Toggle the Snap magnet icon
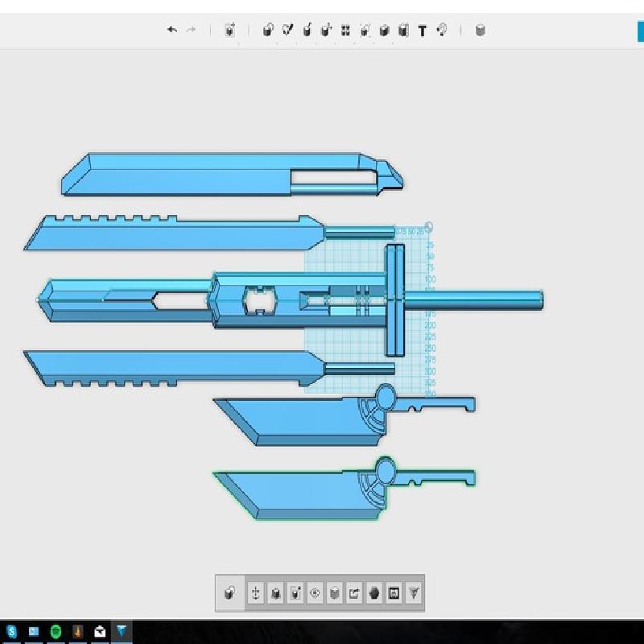This screenshot has width=644, height=644. 442,30
